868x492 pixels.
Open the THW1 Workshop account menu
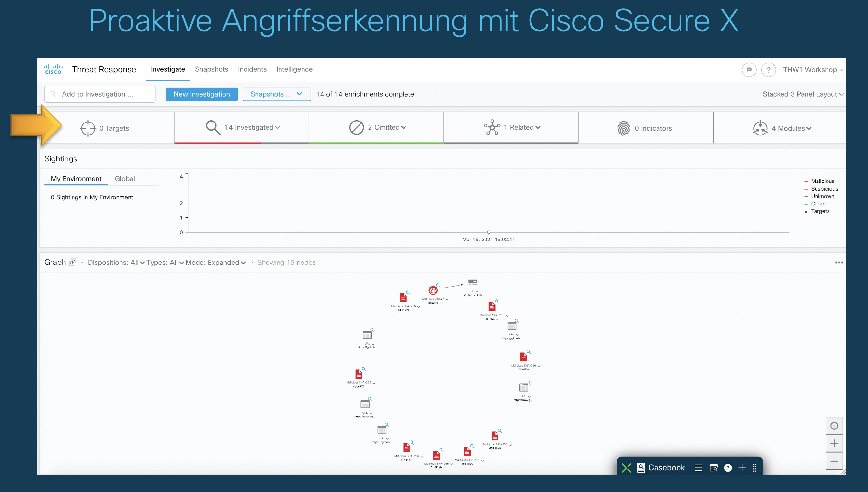coord(813,70)
